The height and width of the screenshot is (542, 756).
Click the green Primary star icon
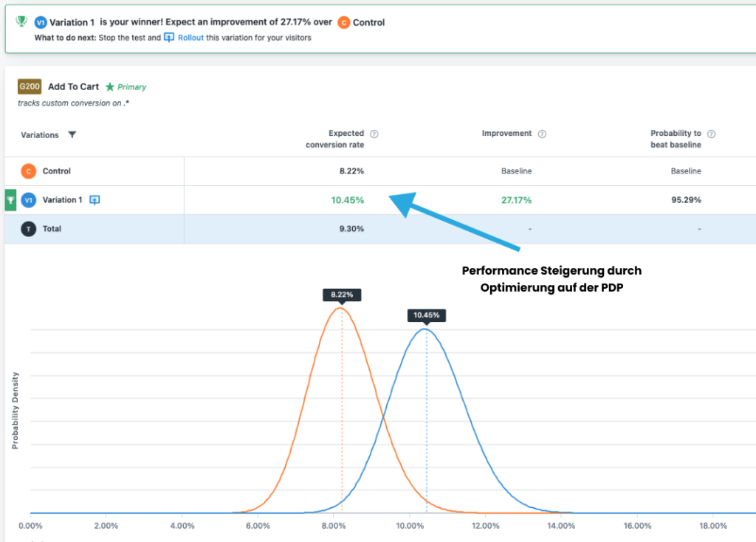point(110,87)
